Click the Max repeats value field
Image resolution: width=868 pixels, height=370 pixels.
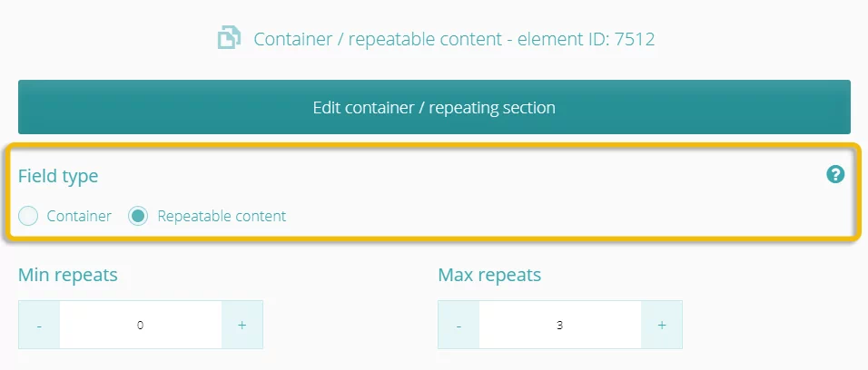(x=560, y=326)
